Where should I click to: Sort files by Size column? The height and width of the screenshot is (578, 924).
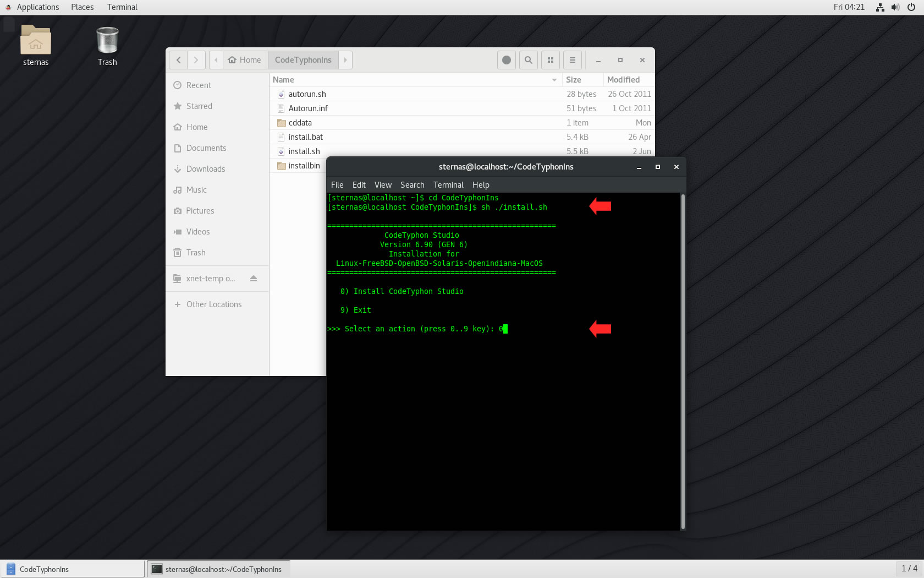(x=582, y=80)
